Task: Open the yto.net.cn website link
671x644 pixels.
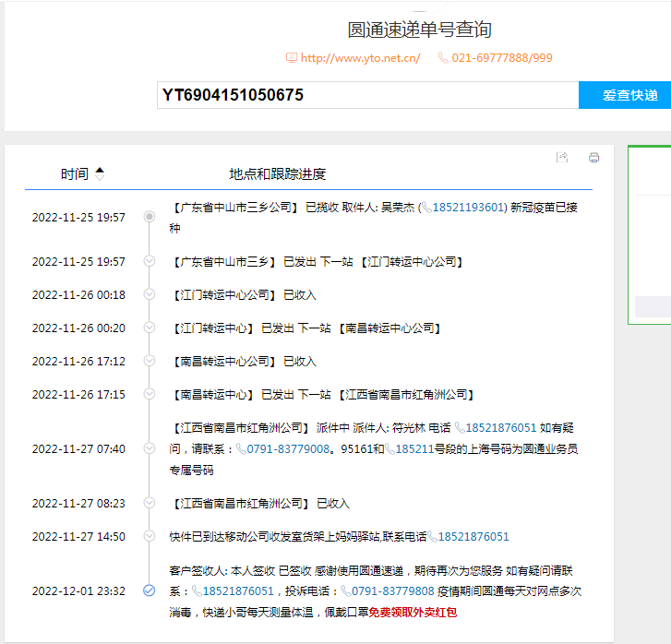Action: pos(360,58)
